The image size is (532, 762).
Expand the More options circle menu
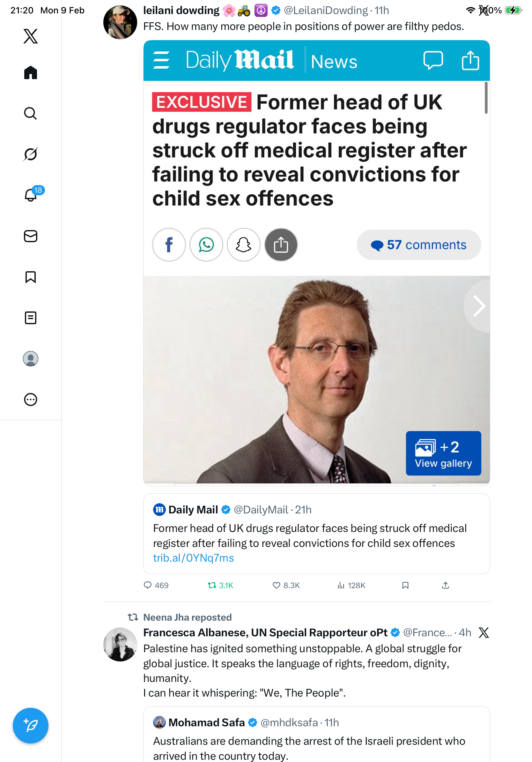pos(31,399)
